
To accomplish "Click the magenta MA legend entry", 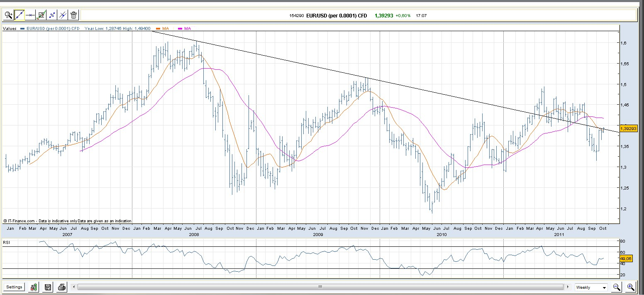I will pos(185,29).
